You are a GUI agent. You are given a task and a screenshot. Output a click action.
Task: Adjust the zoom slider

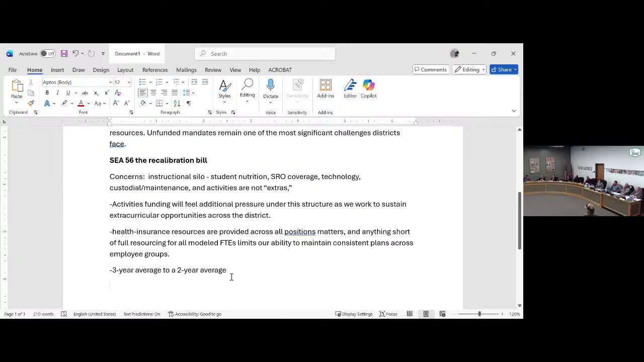pos(479,314)
